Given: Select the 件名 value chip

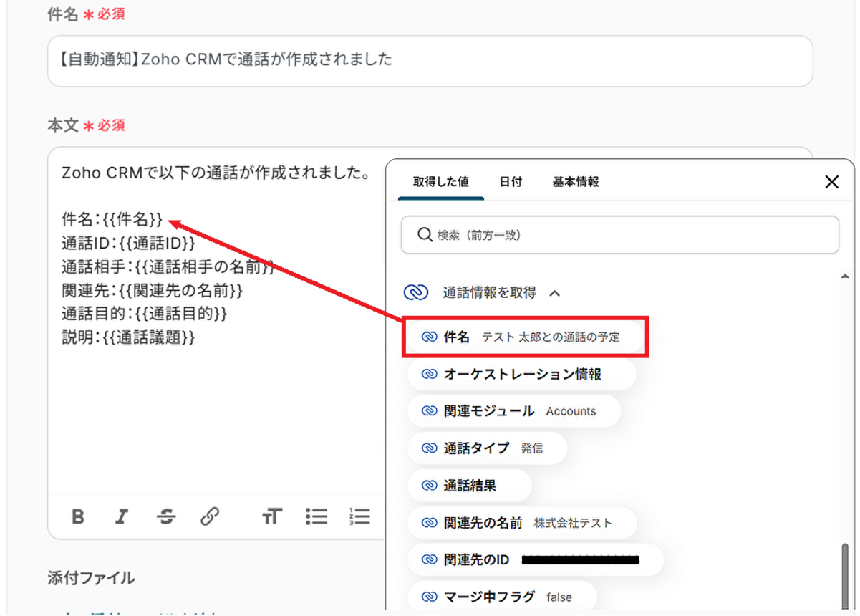Looking at the screenshot, I should point(525,337).
